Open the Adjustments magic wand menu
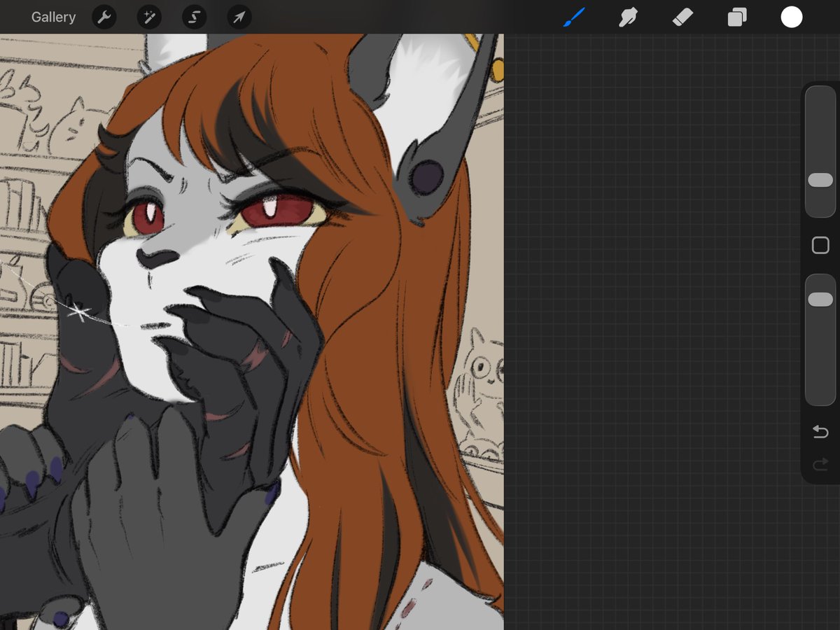The height and width of the screenshot is (630, 840). 149,17
